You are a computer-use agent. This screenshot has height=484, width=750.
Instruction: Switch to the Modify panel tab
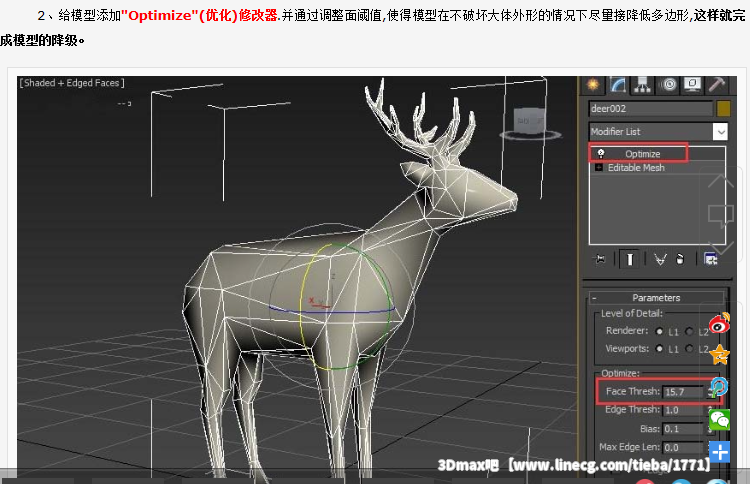click(618, 85)
